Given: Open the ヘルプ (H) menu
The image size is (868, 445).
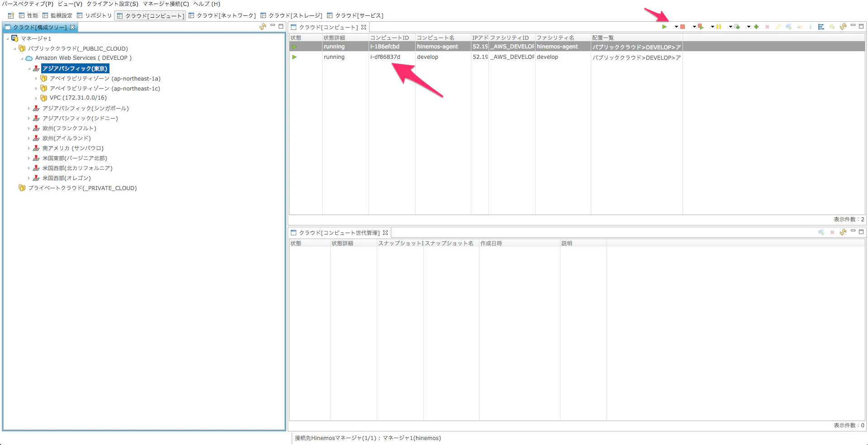Looking at the screenshot, I should pos(207,4).
